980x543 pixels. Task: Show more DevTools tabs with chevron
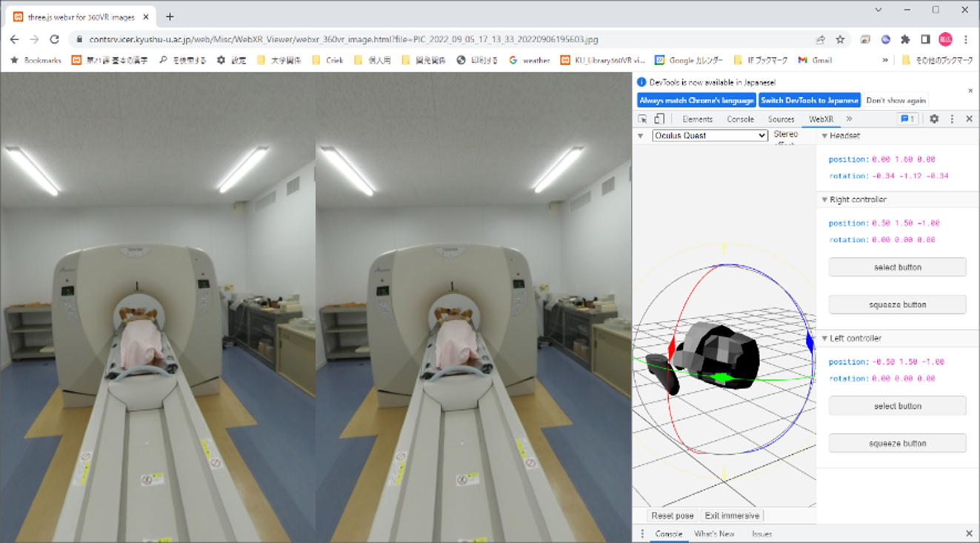point(849,119)
